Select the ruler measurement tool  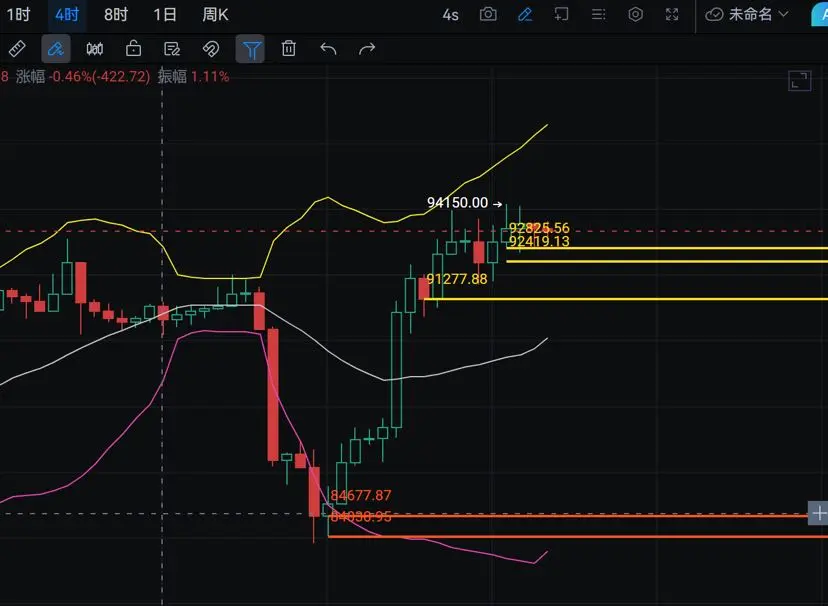pos(17,49)
